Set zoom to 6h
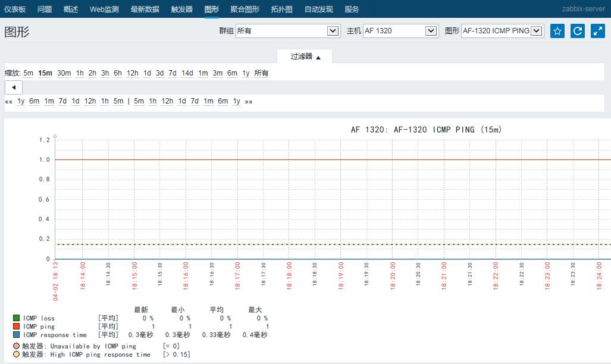Viewport: 611px width, 364px height. point(118,73)
